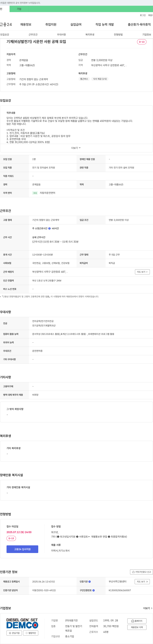Jump to the 복리후생 section tab
Screen dimensions: 153x644
pos(90,35)
